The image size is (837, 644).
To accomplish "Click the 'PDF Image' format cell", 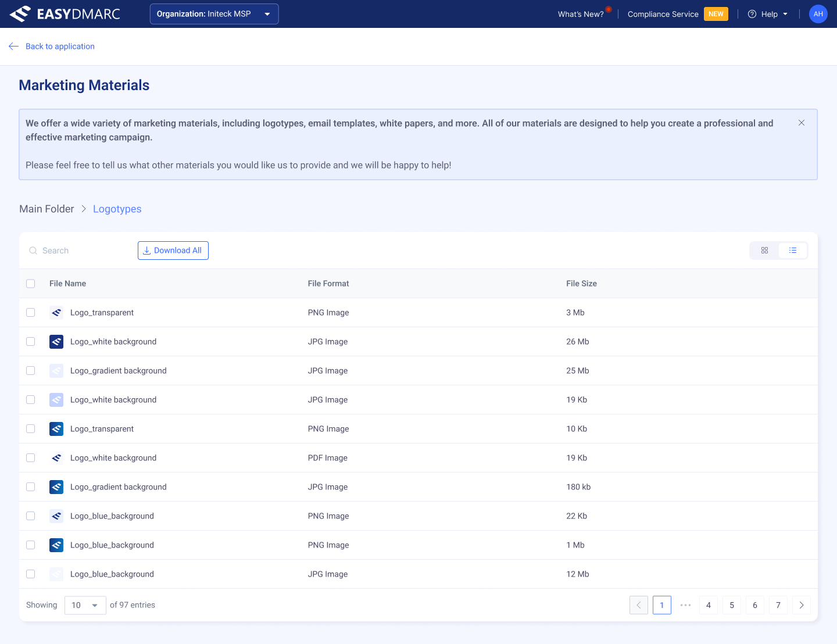I will click(328, 458).
